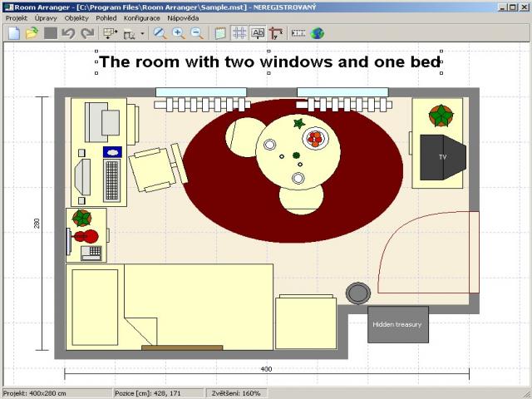Create a new project with blank page icon
Screen dimensions: 532x399
coord(13,33)
